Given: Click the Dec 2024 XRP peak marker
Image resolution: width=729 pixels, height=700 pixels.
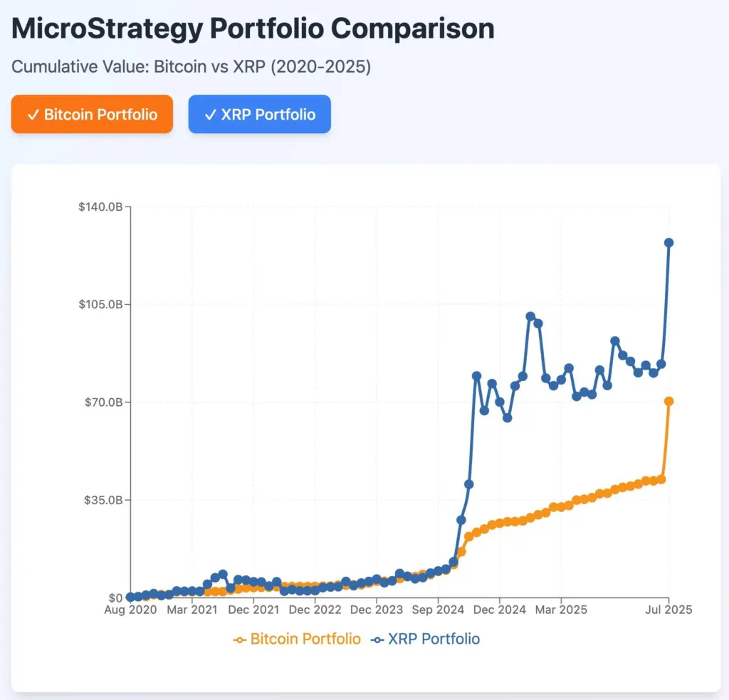Looking at the screenshot, I should pyautogui.click(x=530, y=315).
